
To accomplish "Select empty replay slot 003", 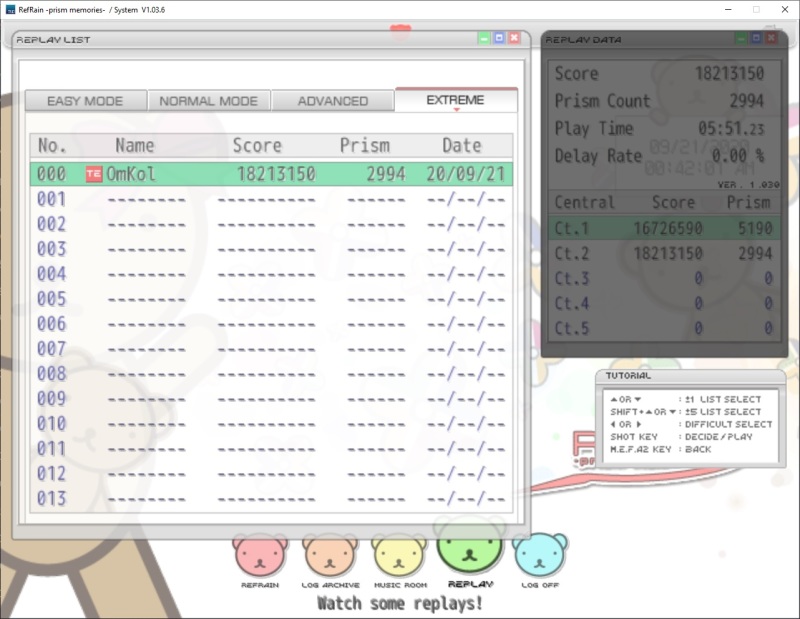I will click(271, 249).
